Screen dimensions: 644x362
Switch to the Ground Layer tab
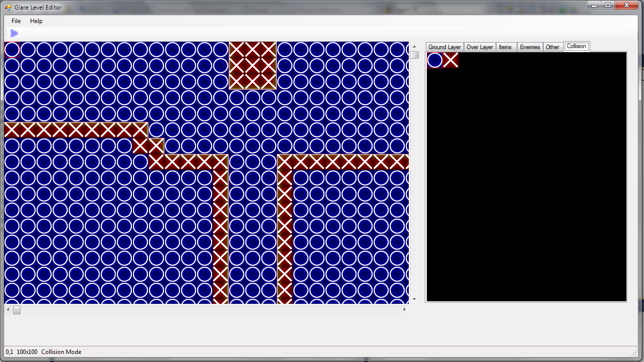coord(444,47)
